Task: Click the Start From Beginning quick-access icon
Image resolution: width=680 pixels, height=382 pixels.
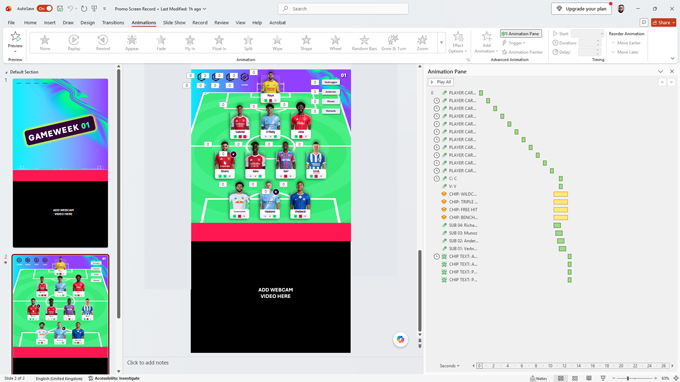Action: tap(94, 9)
